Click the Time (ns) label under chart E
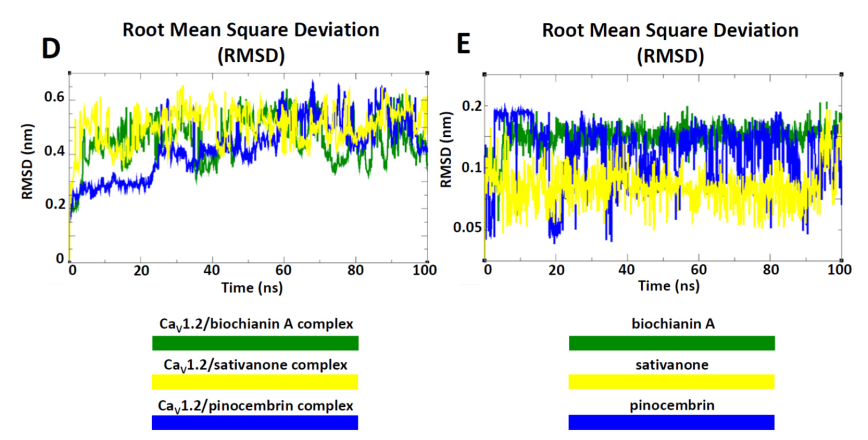Viewport: 868px width, 440px height. 669,286
